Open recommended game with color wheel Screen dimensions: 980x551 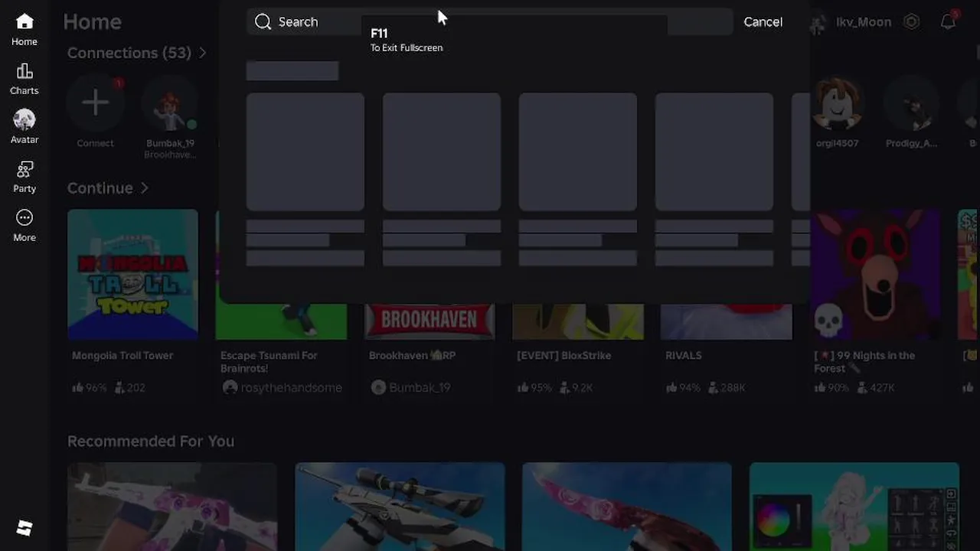(x=854, y=507)
